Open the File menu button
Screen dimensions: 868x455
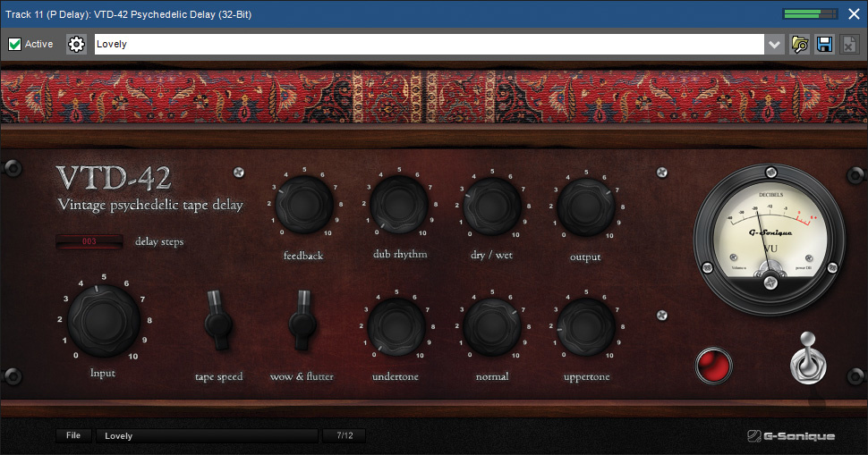tap(73, 435)
